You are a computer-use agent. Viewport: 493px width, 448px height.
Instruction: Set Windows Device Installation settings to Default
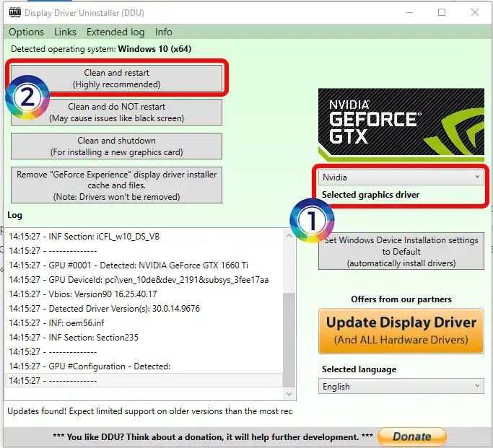(401, 251)
